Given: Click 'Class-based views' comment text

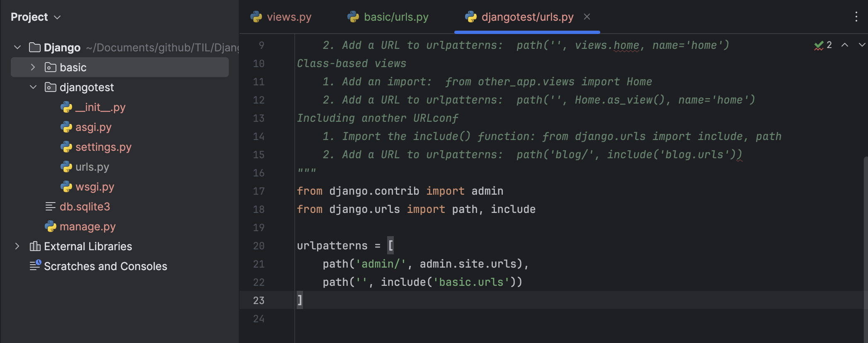Looking at the screenshot, I should click(352, 63).
